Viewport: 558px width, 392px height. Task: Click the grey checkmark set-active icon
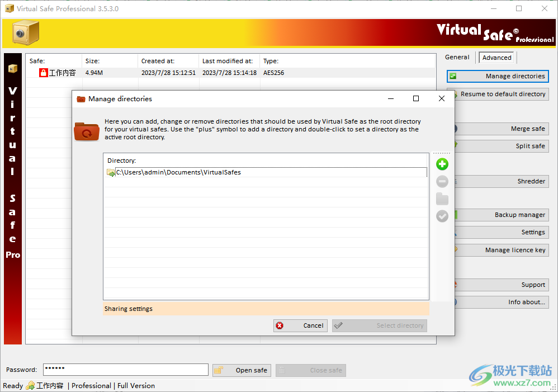click(x=442, y=216)
